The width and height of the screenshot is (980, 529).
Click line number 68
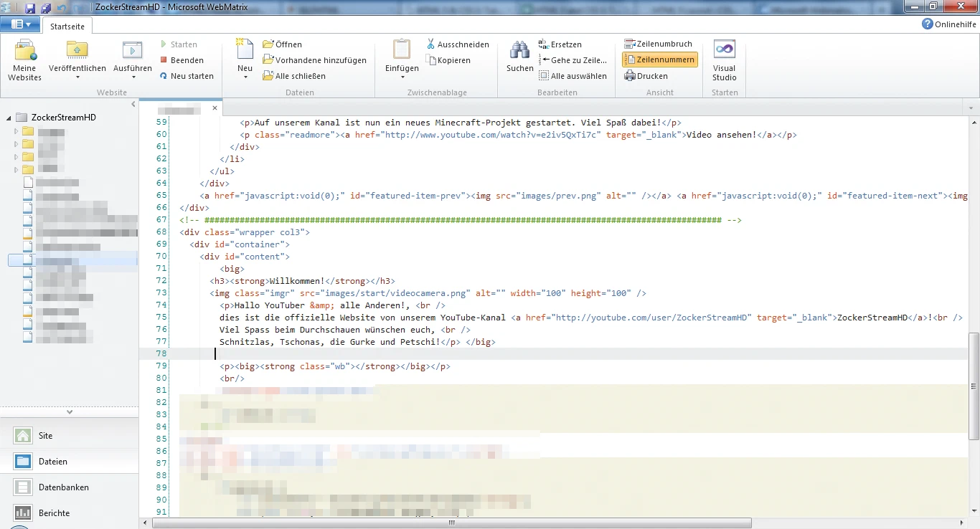(x=161, y=232)
